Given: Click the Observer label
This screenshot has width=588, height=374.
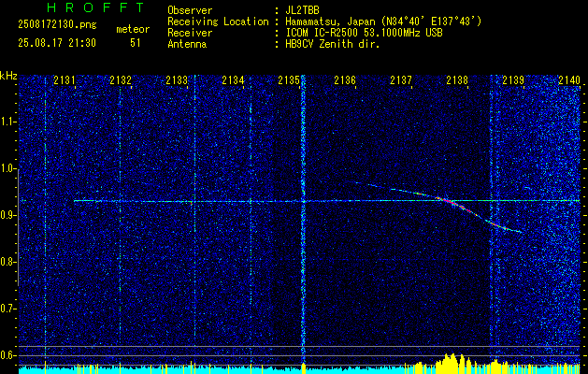Looking at the screenshot, I should [190, 10].
